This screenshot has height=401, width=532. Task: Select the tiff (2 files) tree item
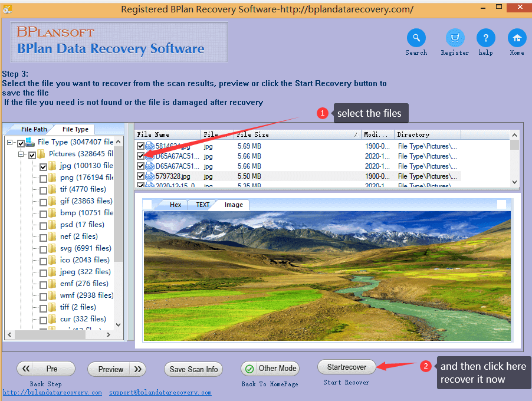pyautogui.click(x=78, y=307)
